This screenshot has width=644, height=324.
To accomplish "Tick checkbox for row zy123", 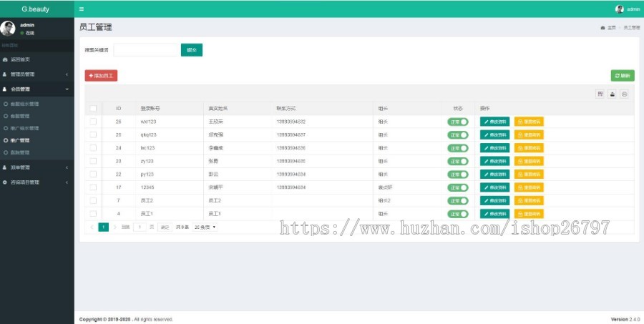I will [93, 161].
